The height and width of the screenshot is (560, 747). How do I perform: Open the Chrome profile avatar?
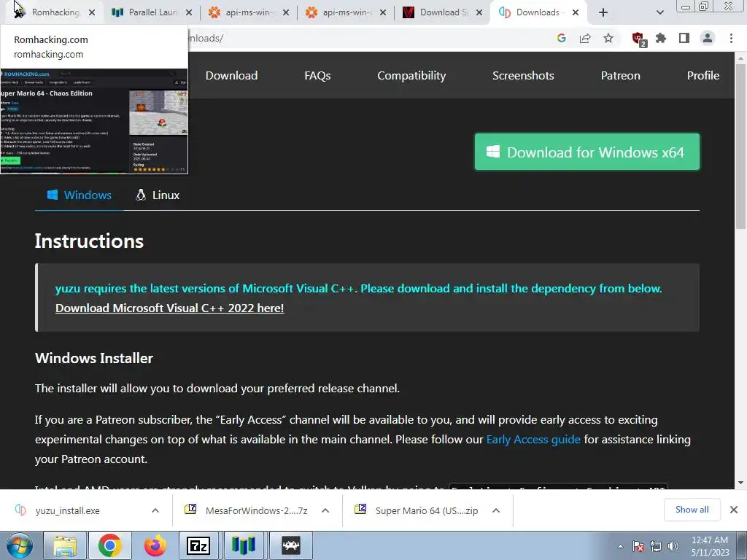[x=708, y=38]
